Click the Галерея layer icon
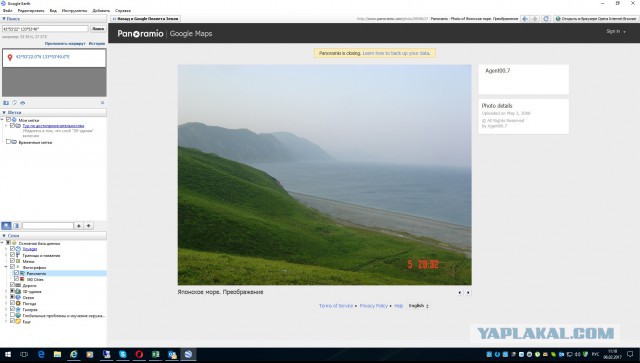Image resolution: width=640 pixels, height=363 pixels. tap(18, 309)
